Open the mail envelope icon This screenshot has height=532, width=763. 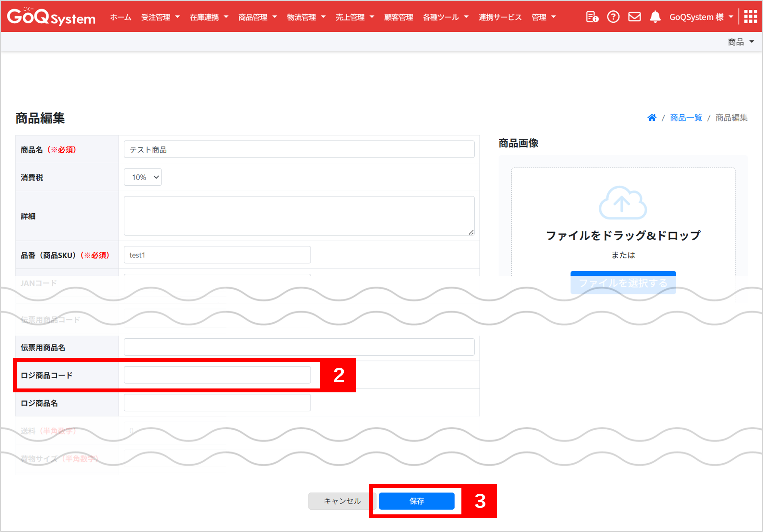(634, 17)
